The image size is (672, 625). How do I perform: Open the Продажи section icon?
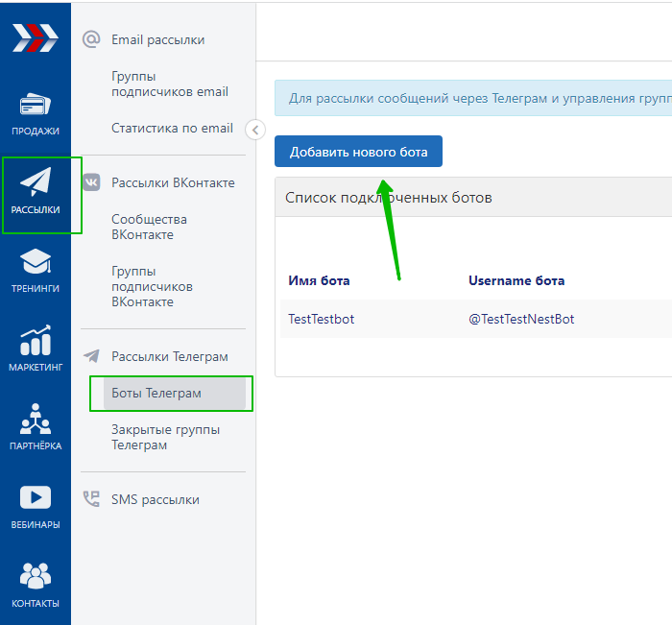click(36, 106)
